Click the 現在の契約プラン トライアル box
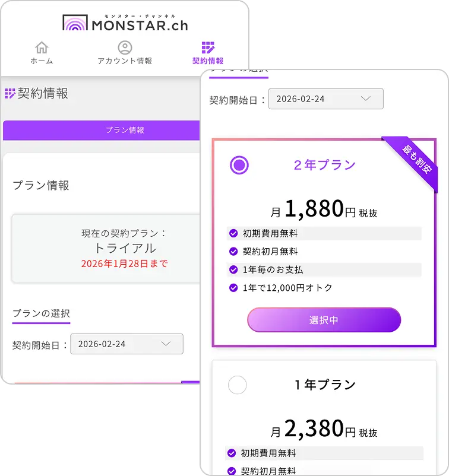The height and width of the screenshot is (476, 449). [x=107, y=248]
